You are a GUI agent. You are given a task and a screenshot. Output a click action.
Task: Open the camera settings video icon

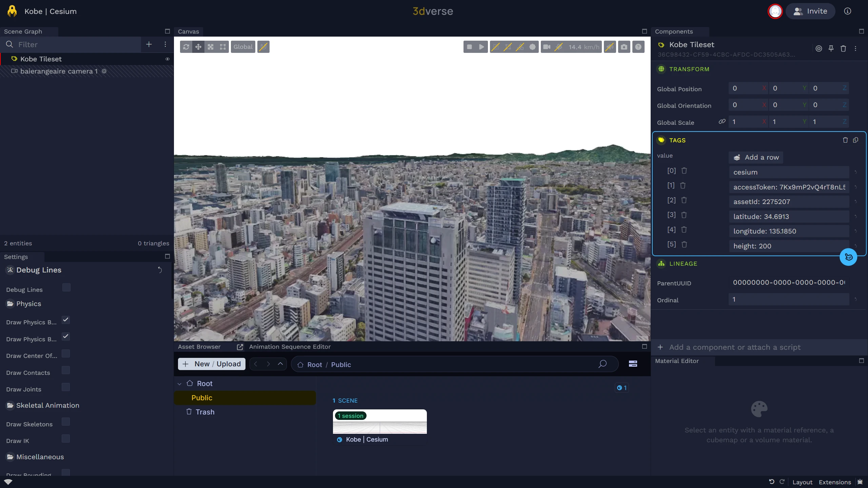547,47
